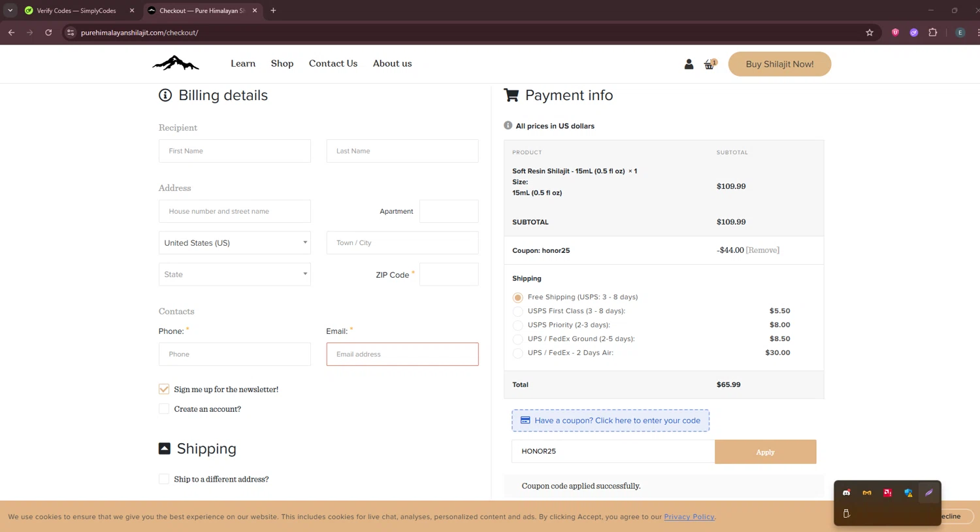Remove the honor25 coupon
Image resolution: width=980 pixels, height=532 pixels.
tap(762, 250)
